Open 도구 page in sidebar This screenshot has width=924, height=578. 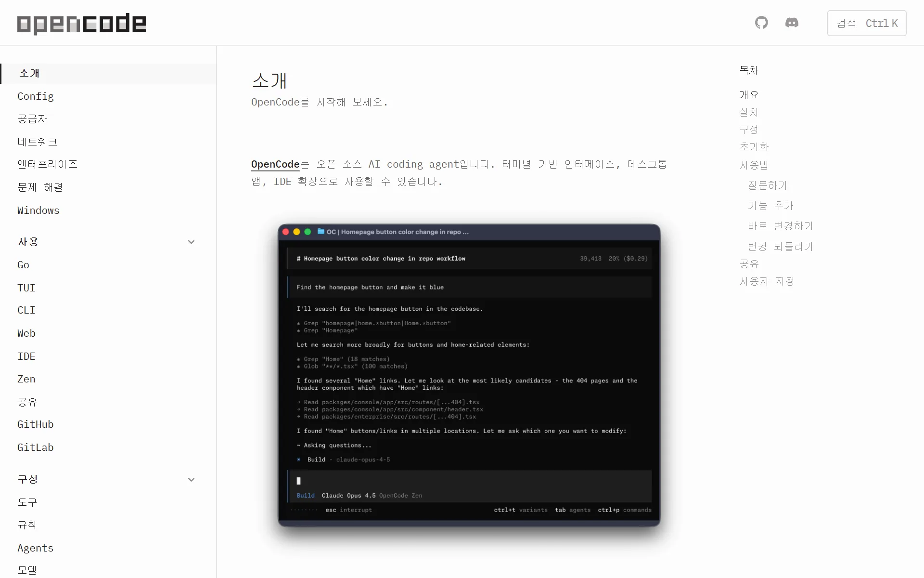[27, 502]
